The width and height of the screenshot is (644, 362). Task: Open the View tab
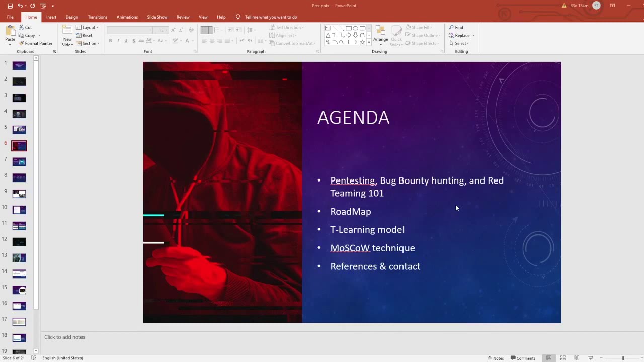203,17
